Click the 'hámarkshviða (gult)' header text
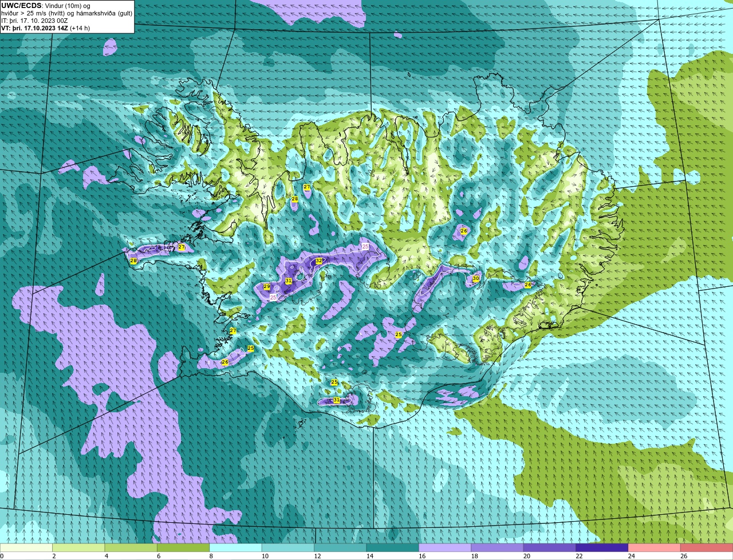Image resolution: width=733 pixels, height=560 pixels. click(x=104, y=13)
